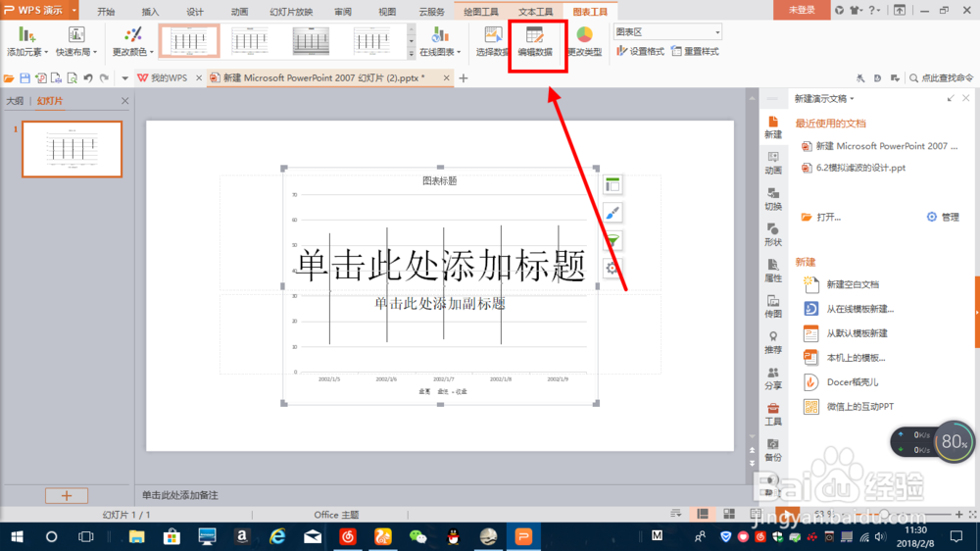
Task: Click 设置格式 format button
Action: 641,51
